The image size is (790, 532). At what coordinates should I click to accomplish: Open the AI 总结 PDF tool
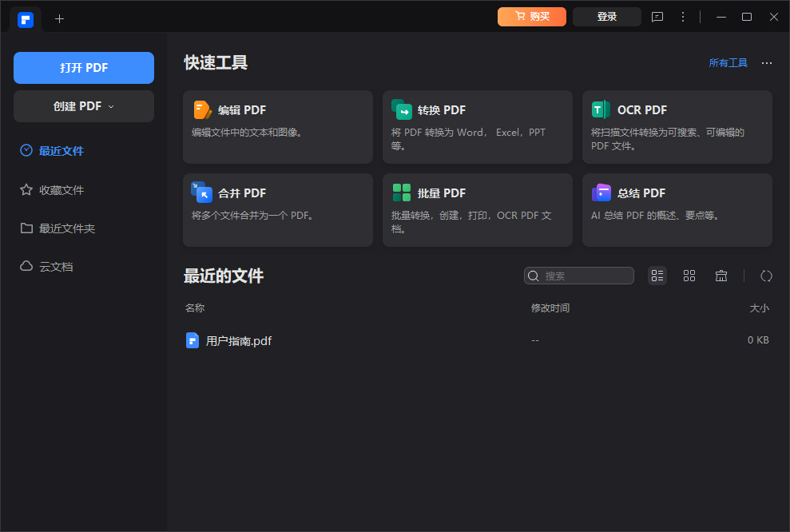[x=677, y=209]
